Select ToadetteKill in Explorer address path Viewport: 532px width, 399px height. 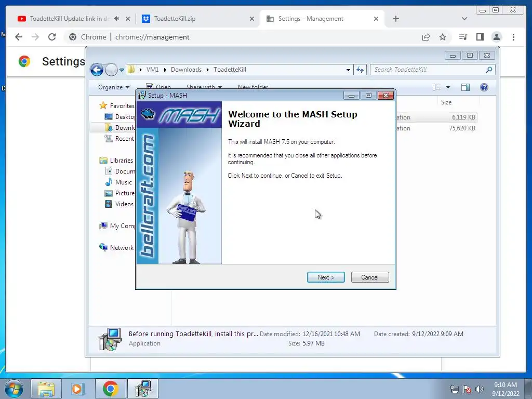point(230,70)
